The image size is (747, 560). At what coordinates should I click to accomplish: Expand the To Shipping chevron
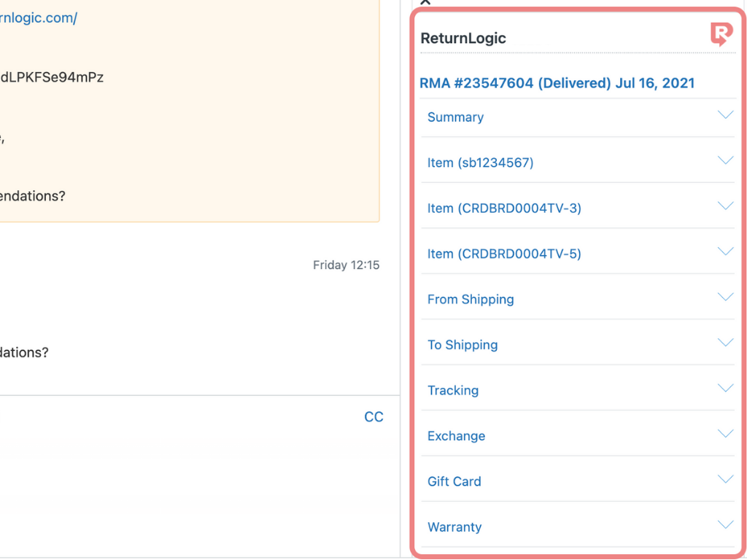click(724, 343)
